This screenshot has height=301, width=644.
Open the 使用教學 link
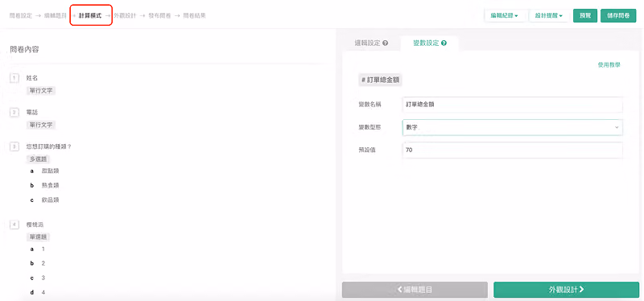pyautogui.click(x=609, y=65)
